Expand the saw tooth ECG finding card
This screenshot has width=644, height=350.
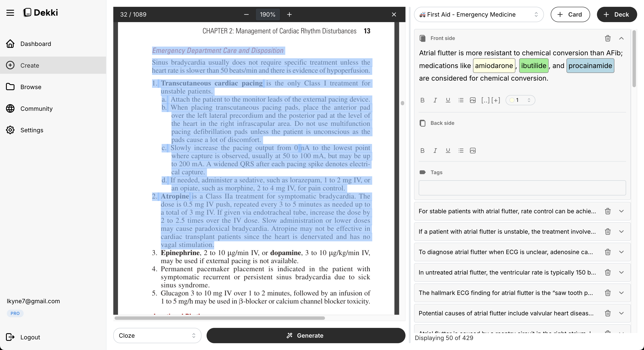pos(621,293)
